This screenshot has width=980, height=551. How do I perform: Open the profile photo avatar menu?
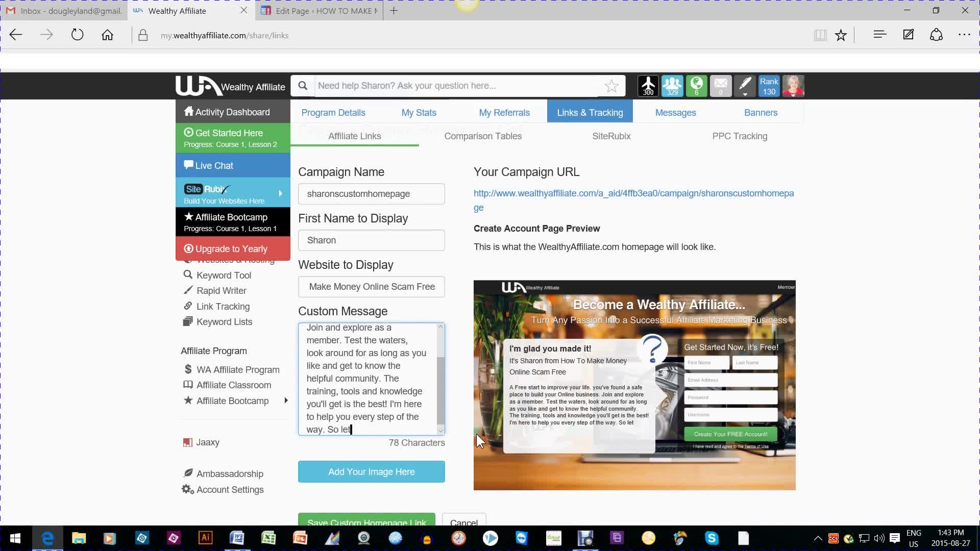pyautogui.click(x=793, y=86)
